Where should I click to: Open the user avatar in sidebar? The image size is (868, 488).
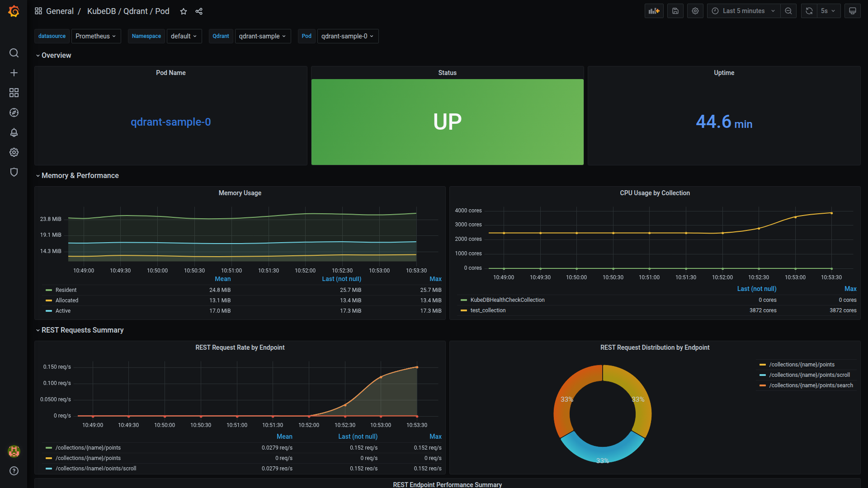pyautogui.click(x=14, y=451)
